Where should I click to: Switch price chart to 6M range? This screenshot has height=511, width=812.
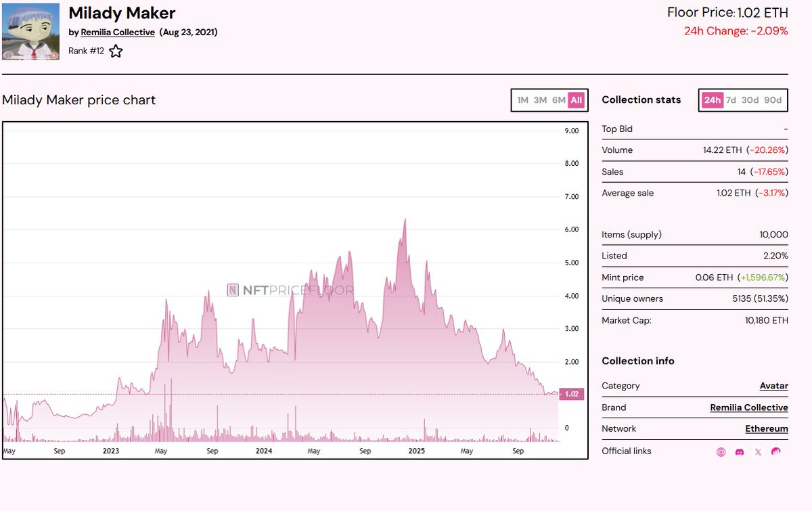[x=558, y=100]
